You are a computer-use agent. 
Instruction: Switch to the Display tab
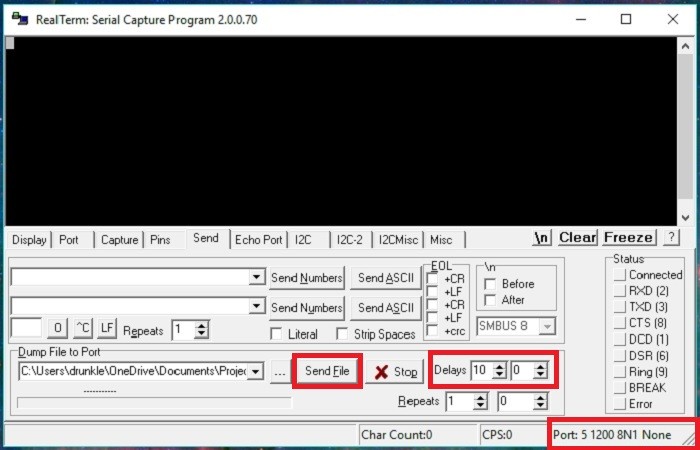coord(29,240)
